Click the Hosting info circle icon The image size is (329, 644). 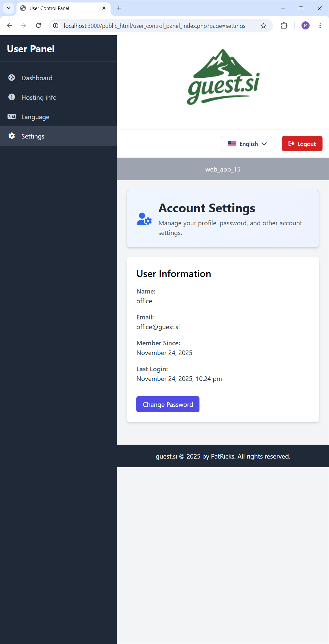click(12, 97)
